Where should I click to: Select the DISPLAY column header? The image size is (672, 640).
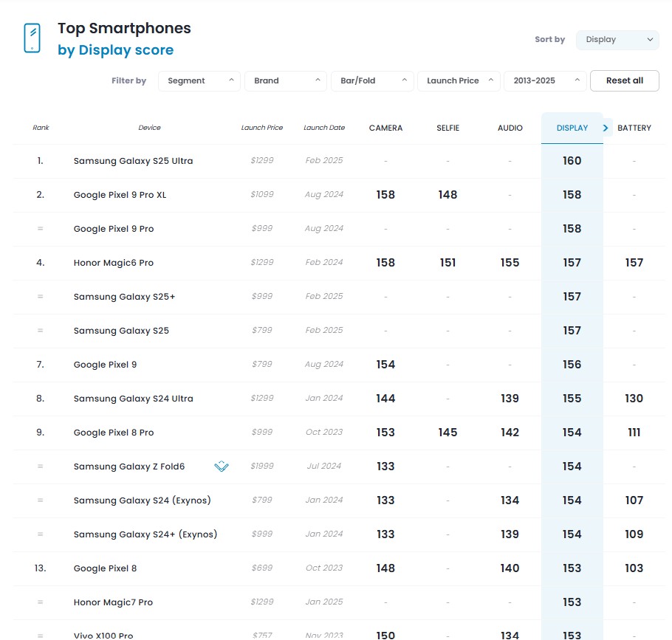(x=572, y=128)
